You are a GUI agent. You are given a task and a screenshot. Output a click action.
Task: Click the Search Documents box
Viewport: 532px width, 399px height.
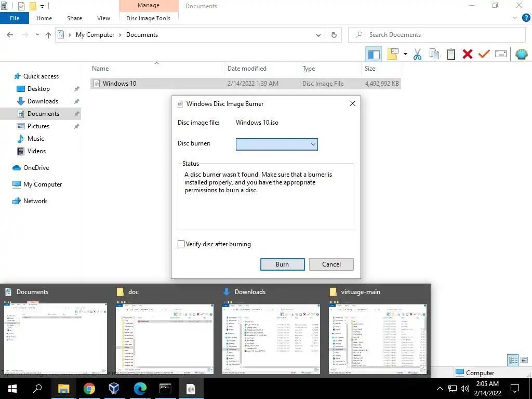point(437,35)
